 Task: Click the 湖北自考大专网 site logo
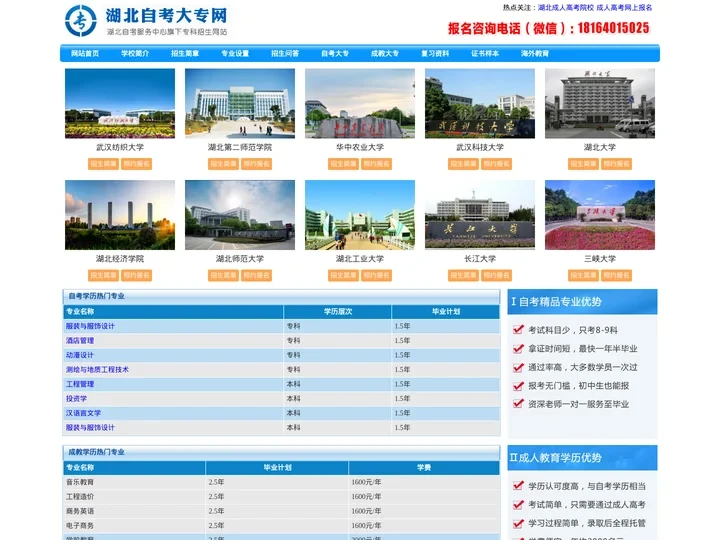[x=146, y=21]
